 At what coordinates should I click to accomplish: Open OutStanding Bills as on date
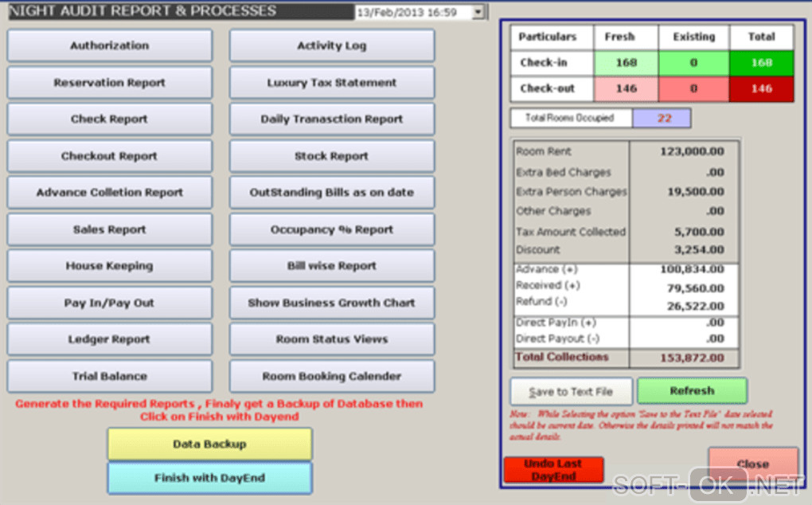(332, 193)
